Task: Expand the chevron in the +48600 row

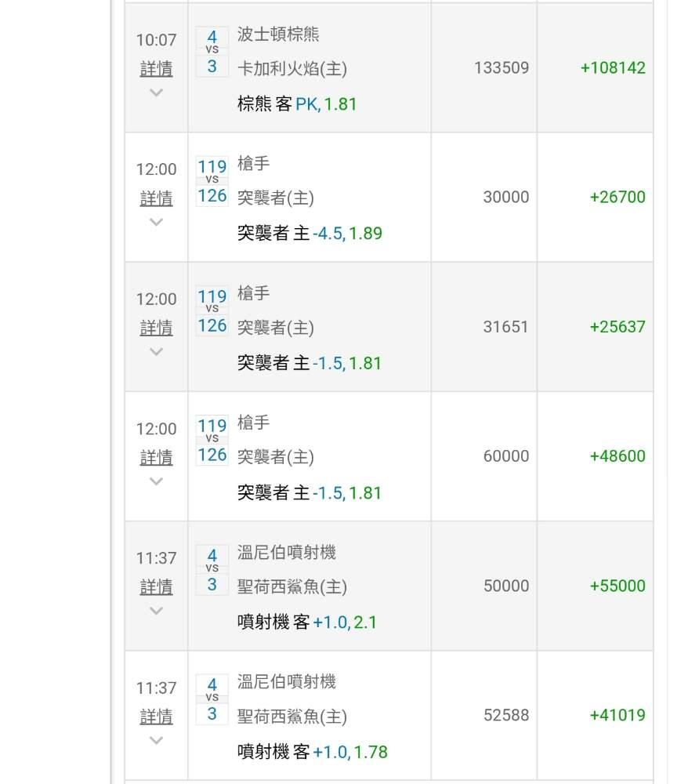Action: tap(156, 481)
